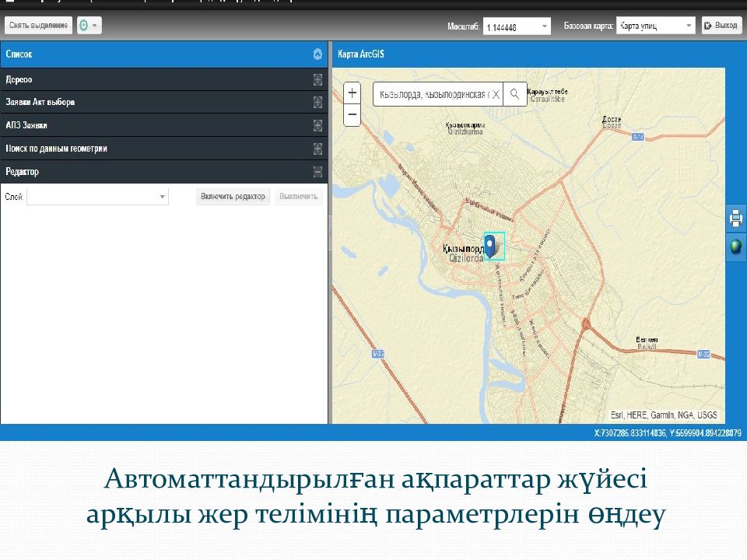747x560 pixels.
Task: Click the M-32 road shield on the map's left side
Action: [x=378, y=354]
